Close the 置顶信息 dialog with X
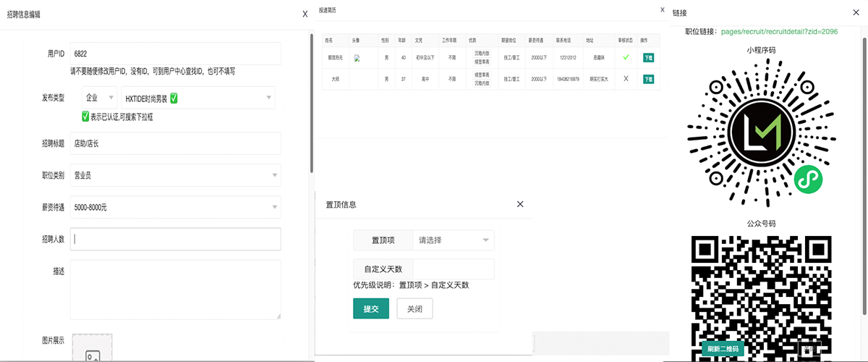This screenshot has height=362, width=868. click(520, 204)
